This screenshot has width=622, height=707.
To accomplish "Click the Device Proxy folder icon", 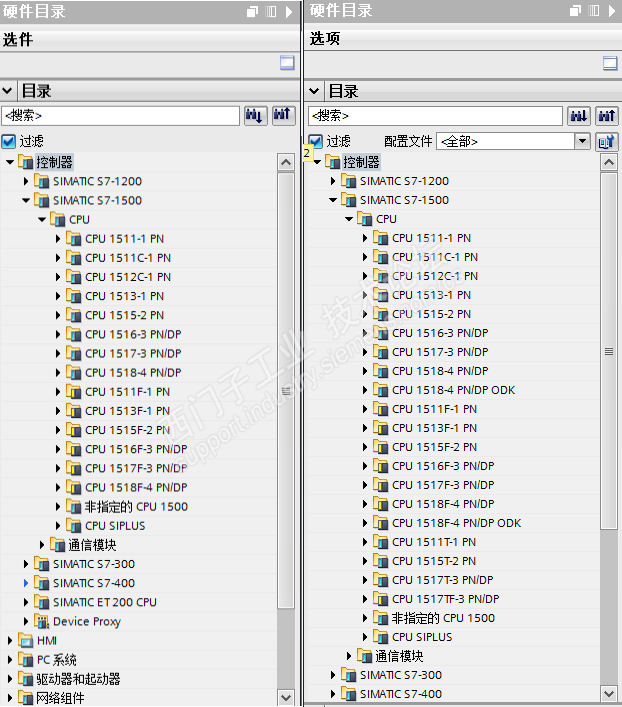I will (41, 621).
